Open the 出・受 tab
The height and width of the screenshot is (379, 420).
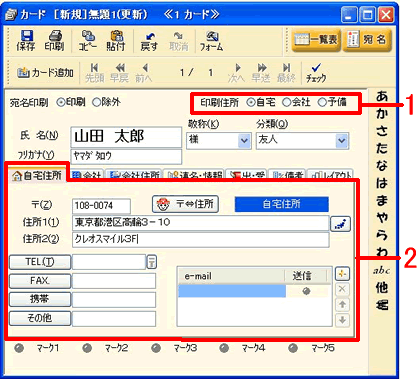[246, 175]
